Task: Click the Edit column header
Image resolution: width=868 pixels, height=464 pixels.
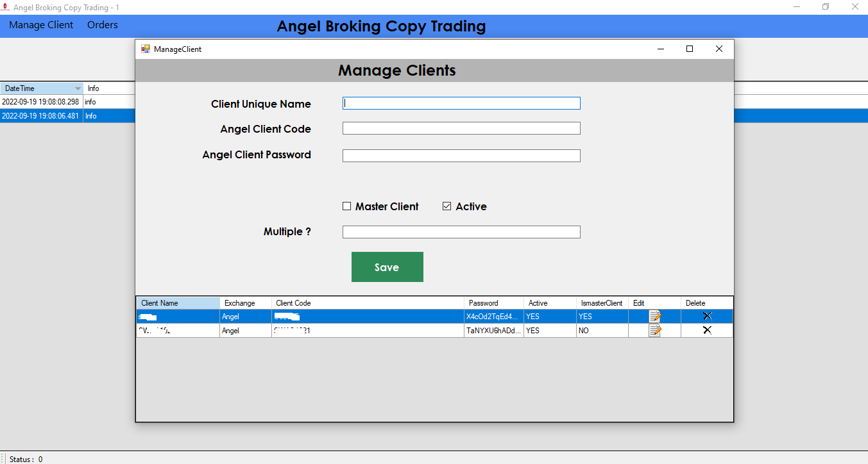Action: click(654, 303)
